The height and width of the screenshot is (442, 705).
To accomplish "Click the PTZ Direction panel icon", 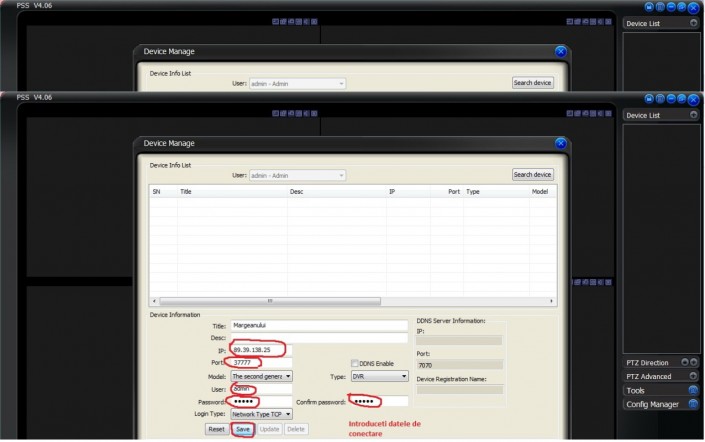I will [x=684, y=362].
